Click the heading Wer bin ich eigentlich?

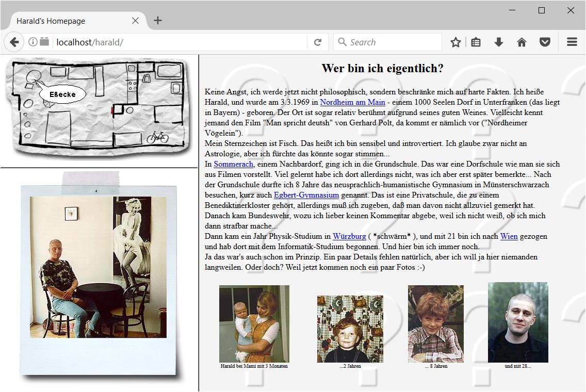pyautogui.click(x=383, y=69)
